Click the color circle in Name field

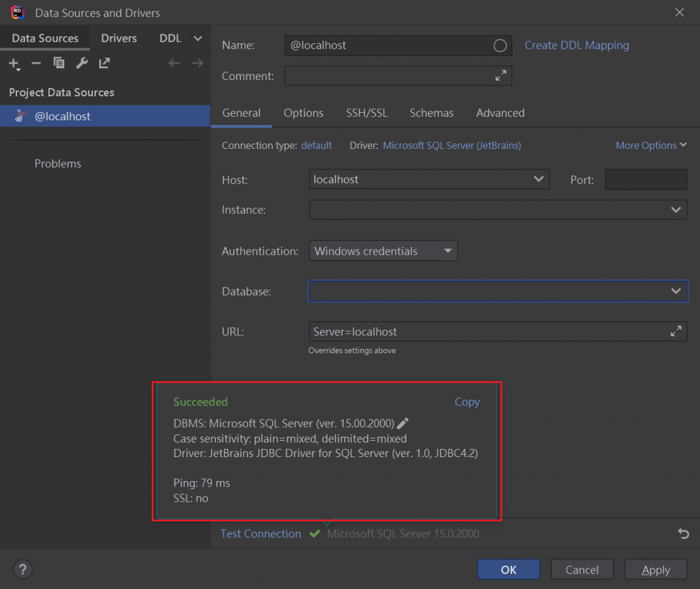[500, 46]
